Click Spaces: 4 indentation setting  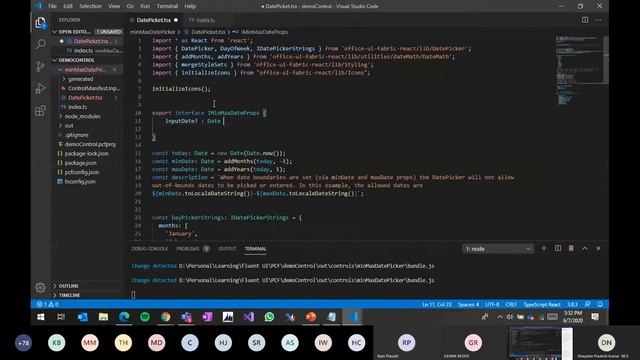pos(469,304)
